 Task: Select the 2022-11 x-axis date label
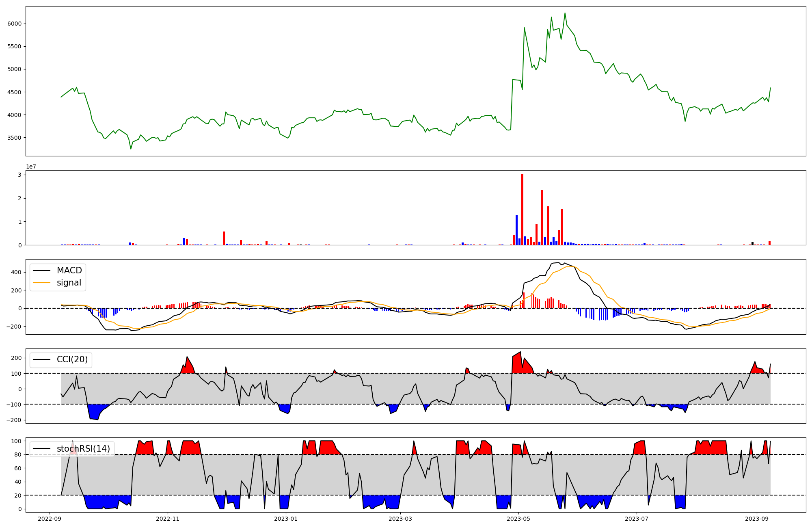pyautogui.click(x=168, y=519)
